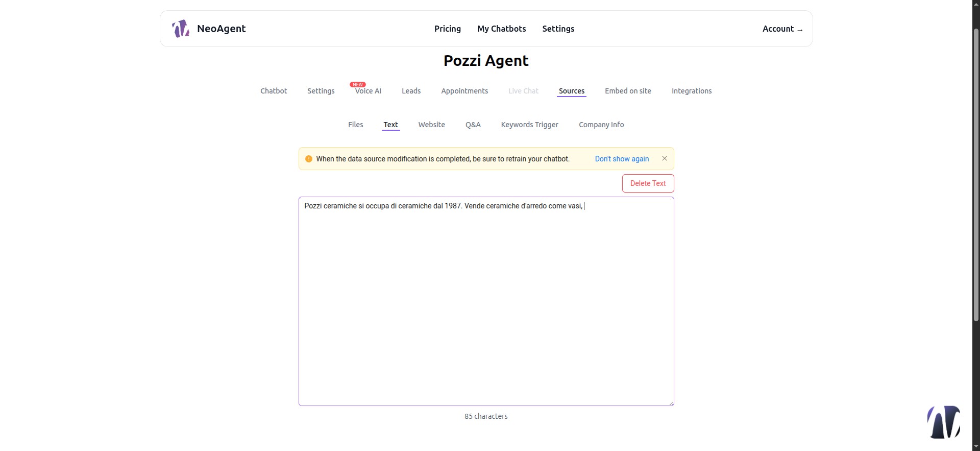Image resolution: width=980 pixels, height=451 pixels.
Task: Click the Pozzi Agent heading
Action: (486, 61)
